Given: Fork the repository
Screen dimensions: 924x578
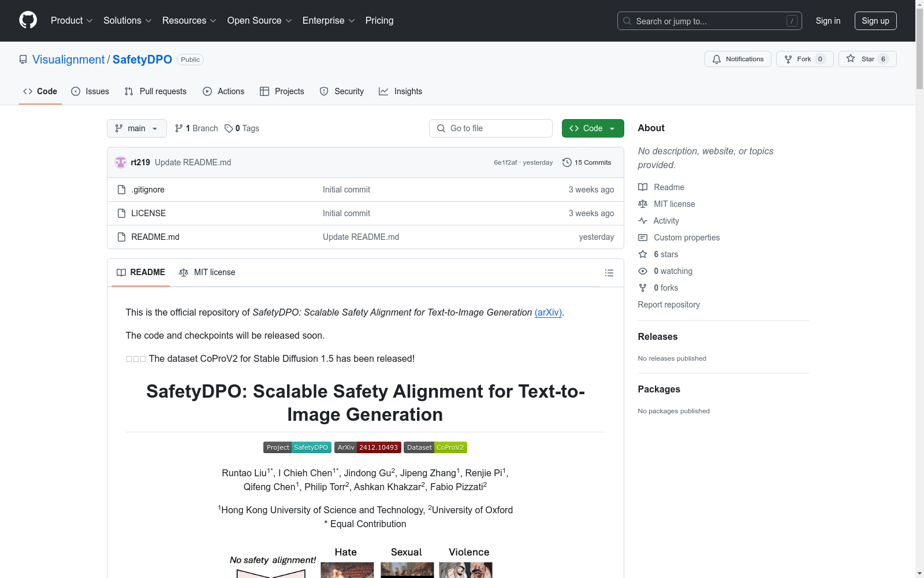Looking at the screenshot, I should (x=804, y=59).
